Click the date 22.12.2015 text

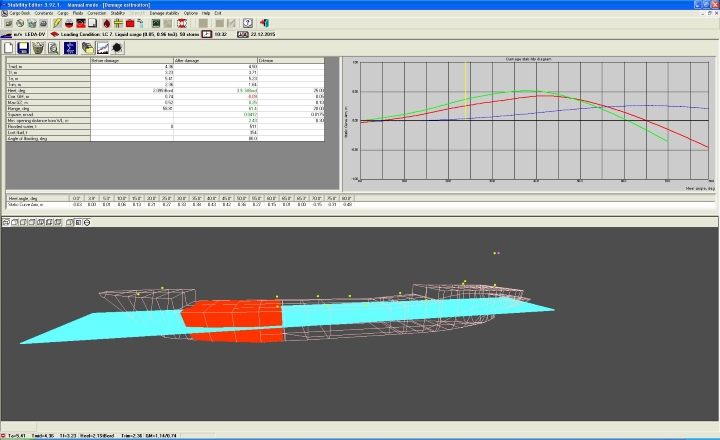pos(263,34)
